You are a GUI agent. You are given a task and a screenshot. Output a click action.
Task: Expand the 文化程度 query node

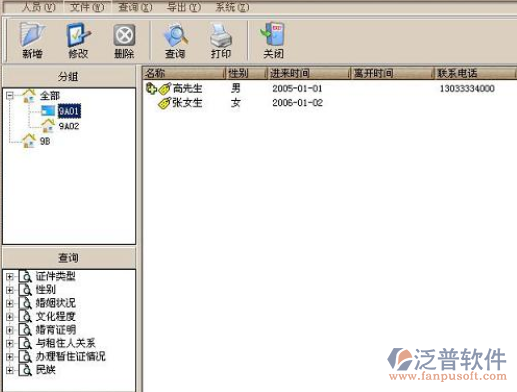point(10,317)
